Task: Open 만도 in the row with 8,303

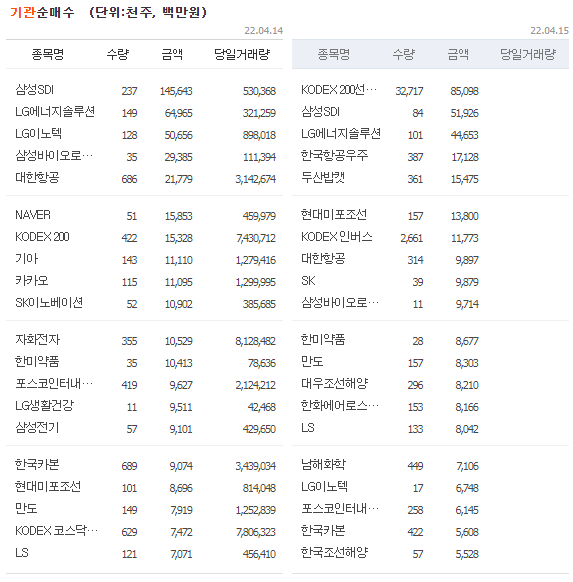Action: (x=312, y=362)
